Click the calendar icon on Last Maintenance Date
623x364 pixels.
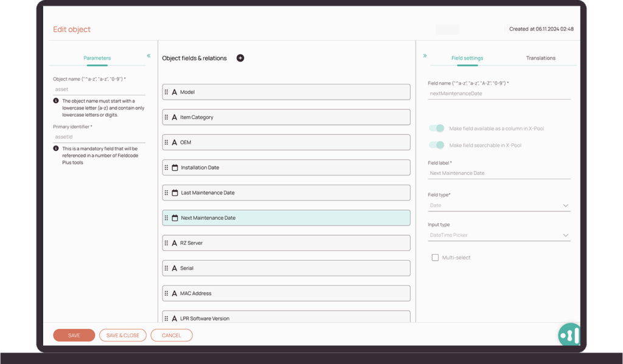tap(175, 193)
